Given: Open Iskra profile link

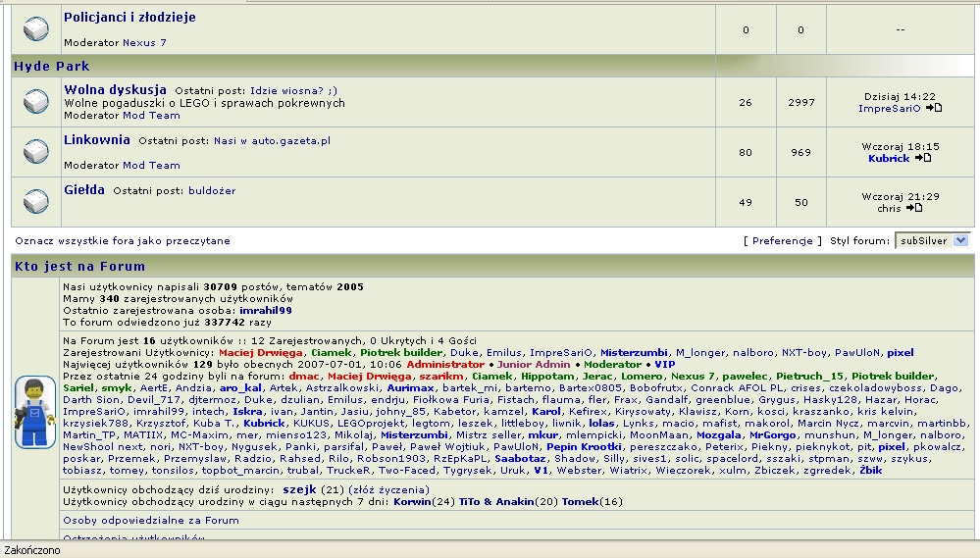Looking at the screenshot, I should tap(247, 412).
